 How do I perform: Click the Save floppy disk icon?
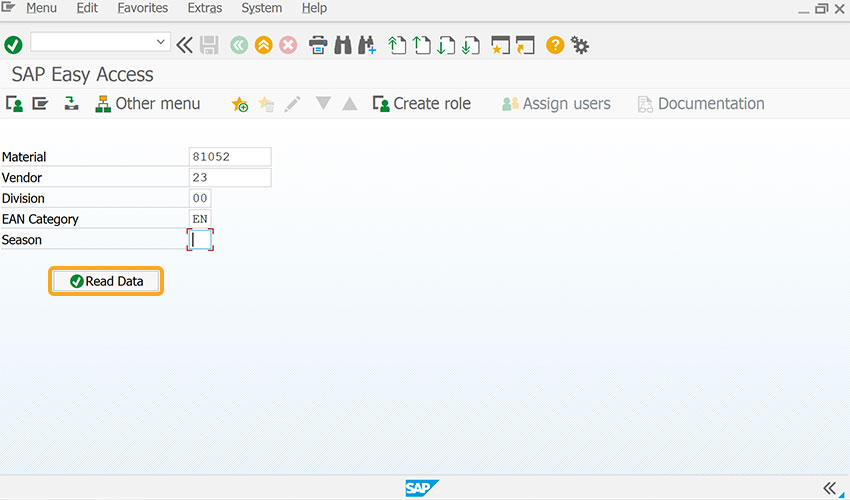point(209,45)
